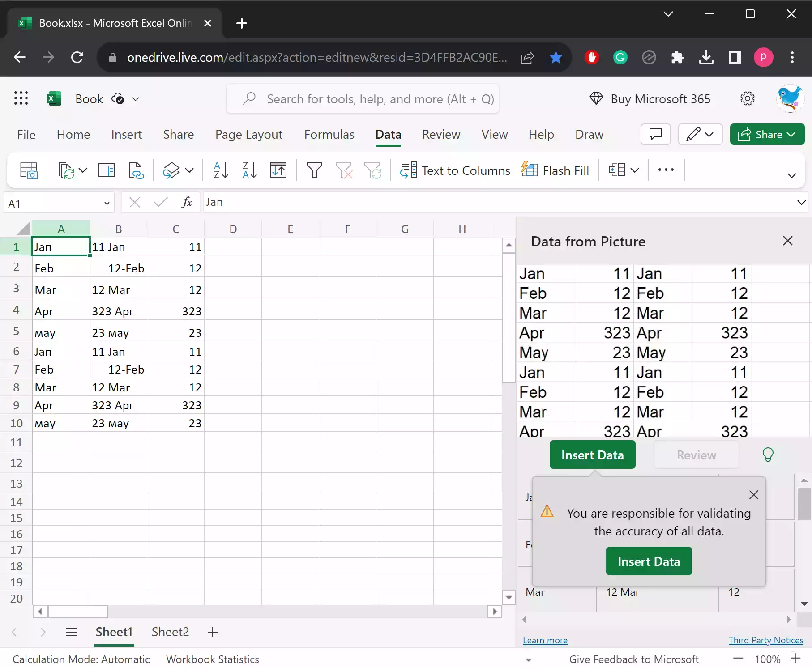
Task: Click Give Feedback to Microsoft
Action: tap(634, 659)
